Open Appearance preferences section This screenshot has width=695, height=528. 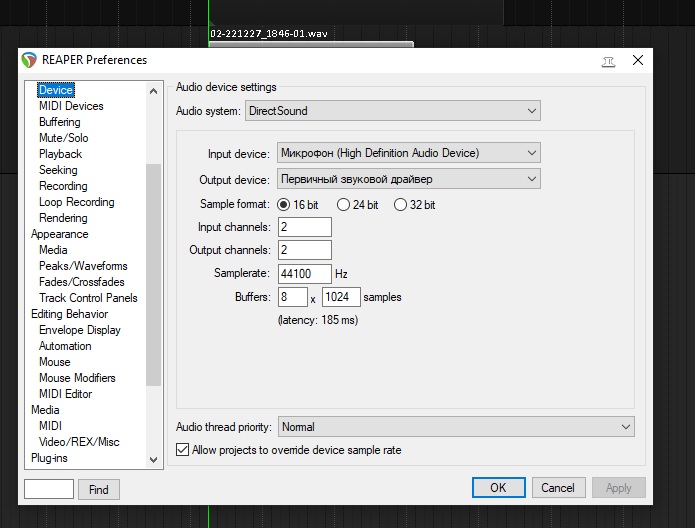click(60, 234)
